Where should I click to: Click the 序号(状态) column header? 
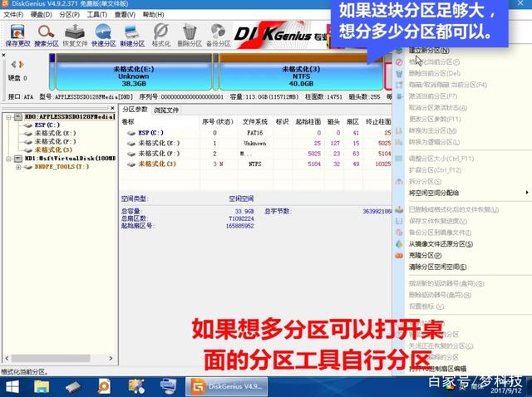(218, 122)
